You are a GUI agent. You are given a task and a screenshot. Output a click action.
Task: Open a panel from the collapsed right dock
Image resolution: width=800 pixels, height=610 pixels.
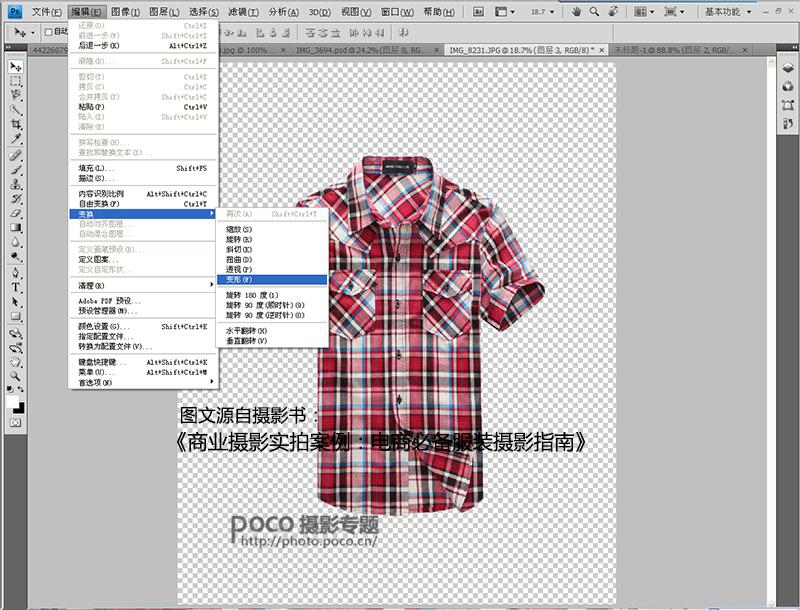click(x=788, y=67)
